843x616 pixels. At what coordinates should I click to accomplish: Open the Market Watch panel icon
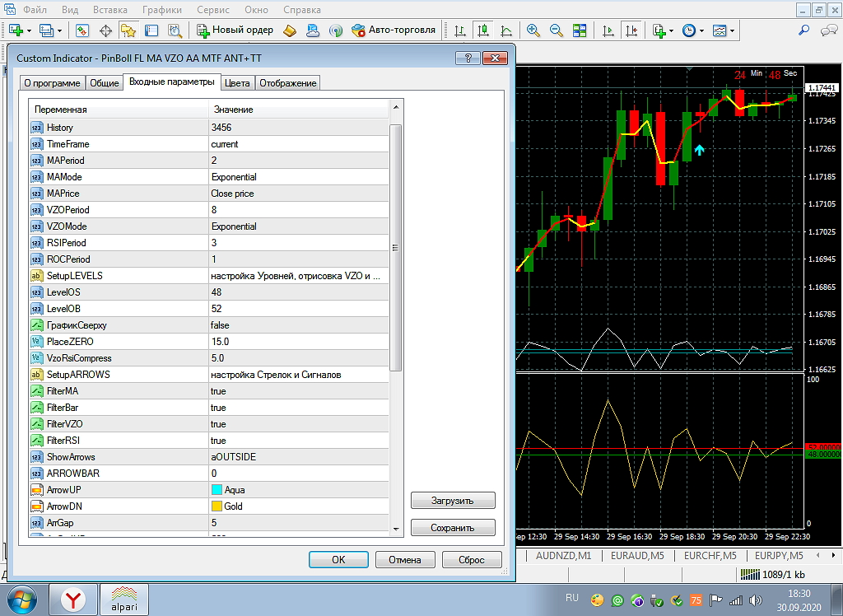tap(82, 30)
